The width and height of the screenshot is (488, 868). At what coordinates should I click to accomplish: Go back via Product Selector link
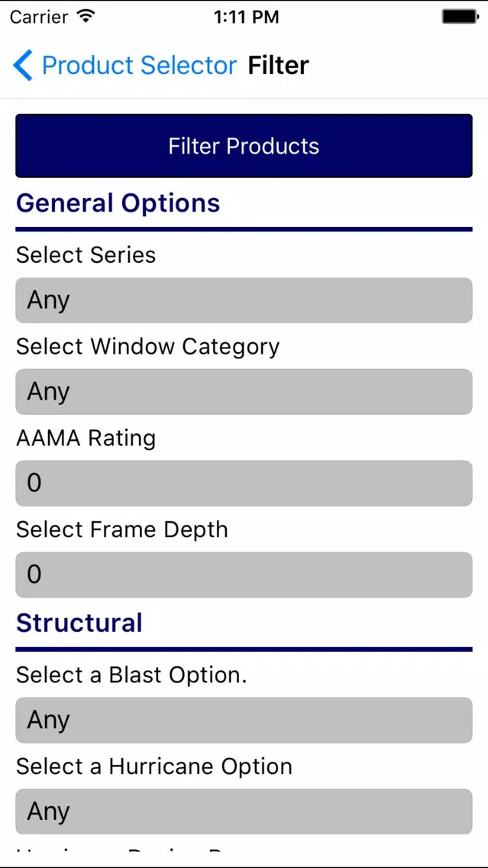click(140, 65)
